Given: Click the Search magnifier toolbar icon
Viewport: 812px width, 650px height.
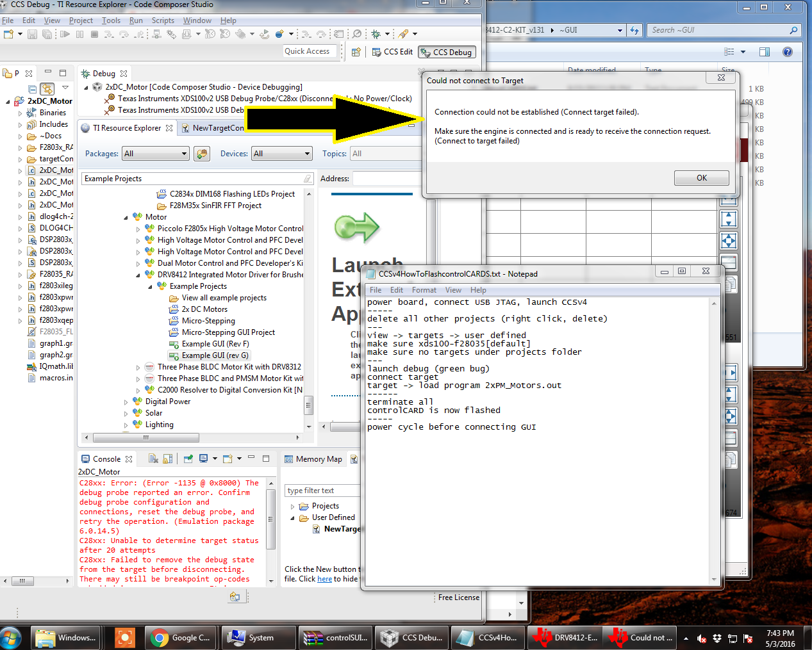Looking at the screenshot, I should click(x=357, y=34).
